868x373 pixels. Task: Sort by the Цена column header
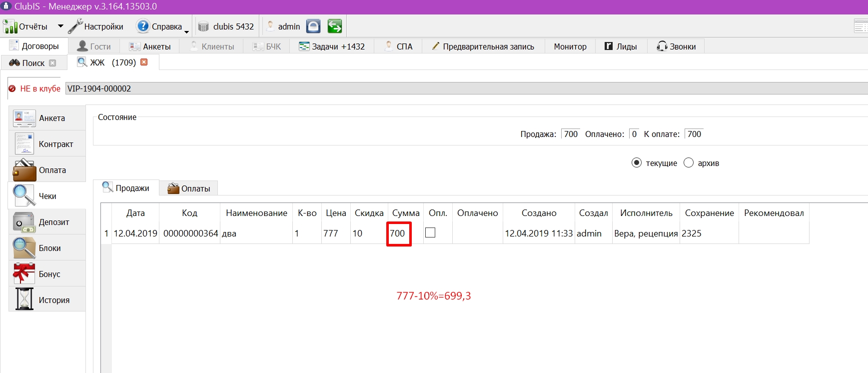(336, 213)
